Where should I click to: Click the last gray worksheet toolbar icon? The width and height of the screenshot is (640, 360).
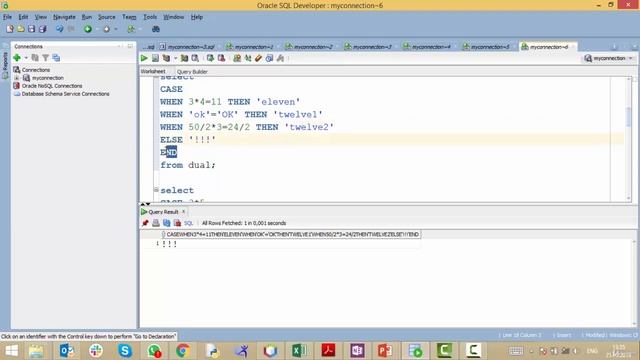pyautogui.click(x=280, y=58)
